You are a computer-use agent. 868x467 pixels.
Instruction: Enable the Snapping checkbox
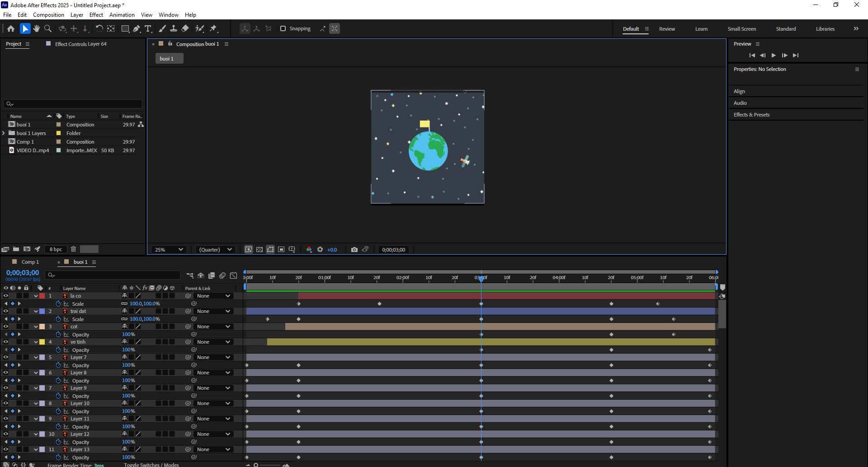283,28
